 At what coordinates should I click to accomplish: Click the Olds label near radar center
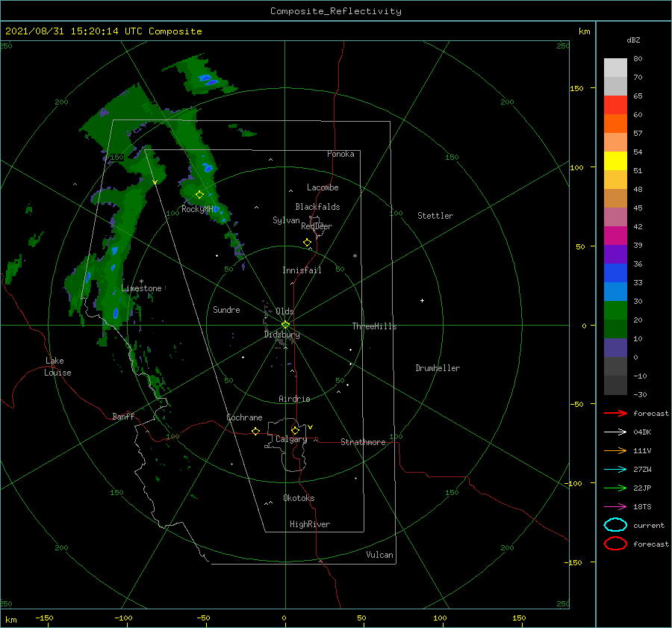tap(284, 311)
